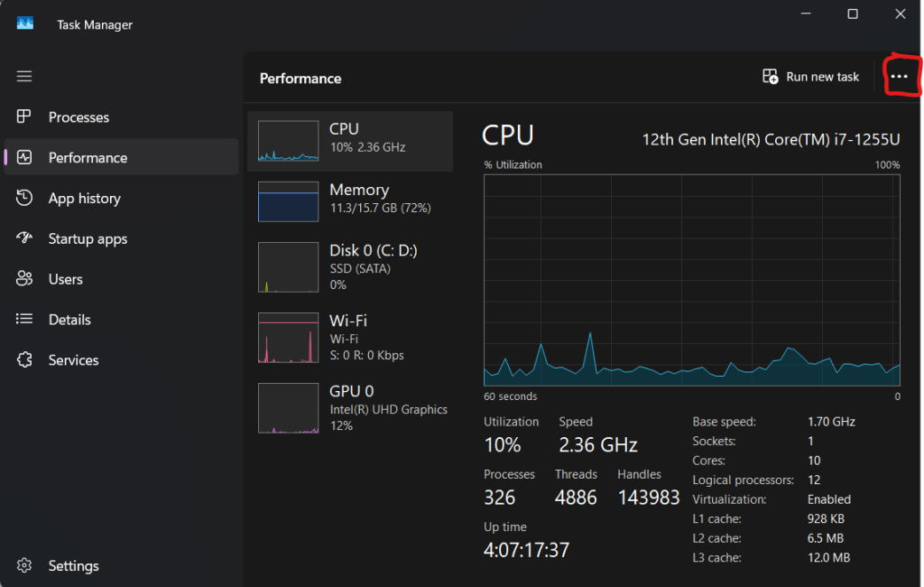Click the Logical processors label
This screenshot has height=587, width=924.
click(x=744, y=480)
